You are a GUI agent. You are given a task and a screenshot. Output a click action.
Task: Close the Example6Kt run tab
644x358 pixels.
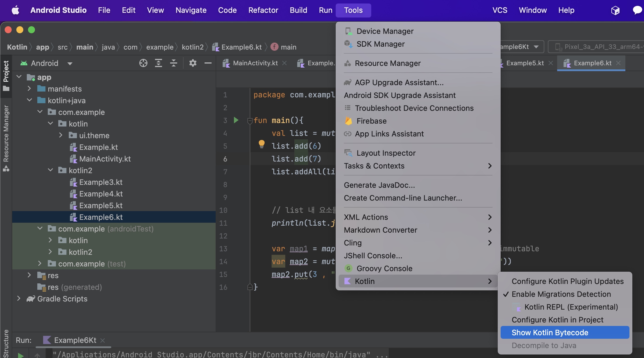[x=103, y=340]
